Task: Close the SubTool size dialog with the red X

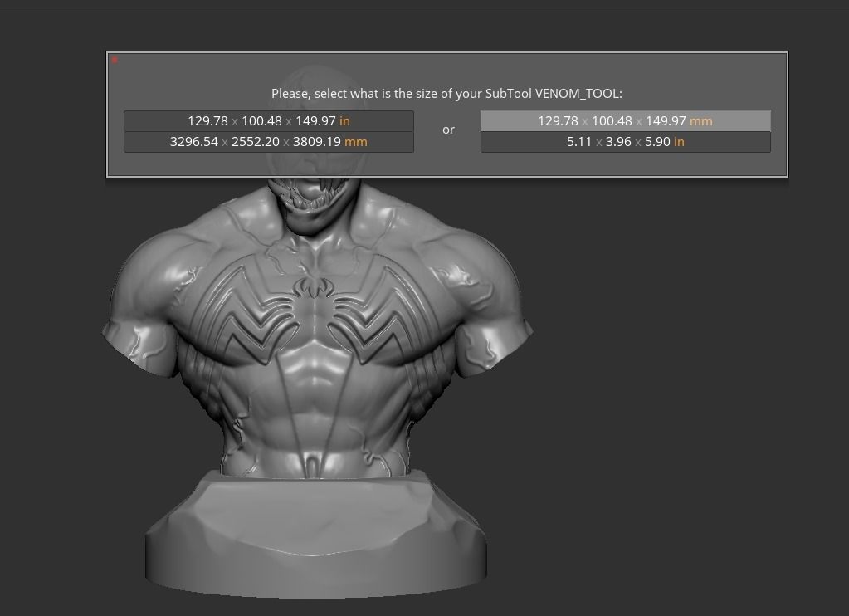Action: coord(115,60)
